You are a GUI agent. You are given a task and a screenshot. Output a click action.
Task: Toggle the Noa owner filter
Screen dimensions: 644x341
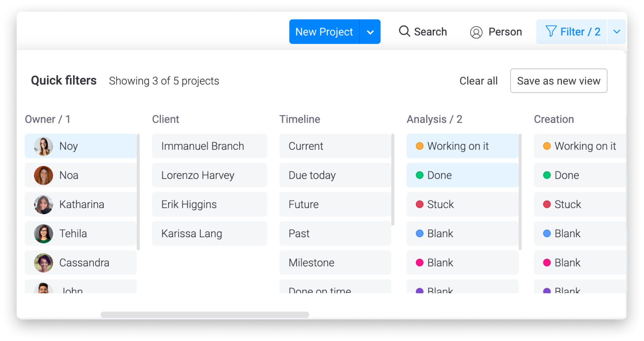pyautogui.click(x=80, y=175)
